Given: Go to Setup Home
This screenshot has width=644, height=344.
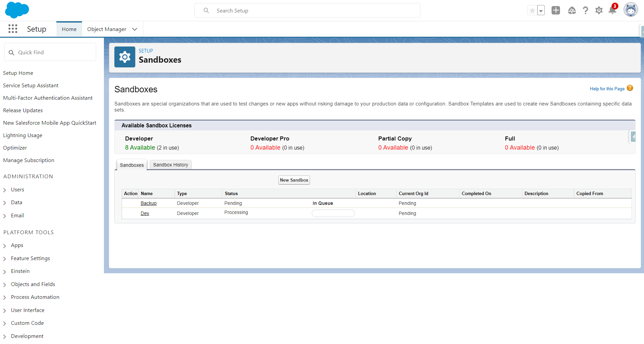Looking at the screenshot, I should click(x=18, y=73).
